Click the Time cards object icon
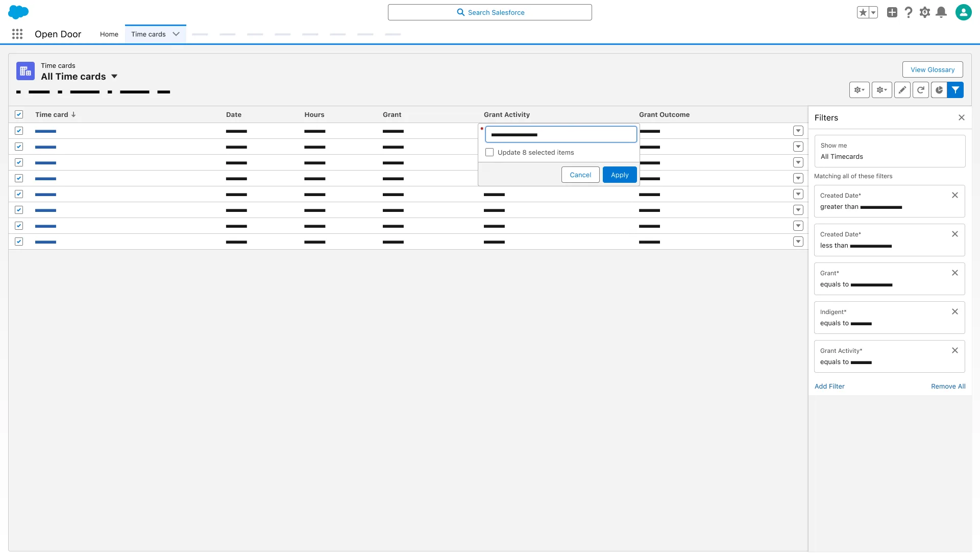This screenshot has width=980, height=553. [x=26, y=71]
